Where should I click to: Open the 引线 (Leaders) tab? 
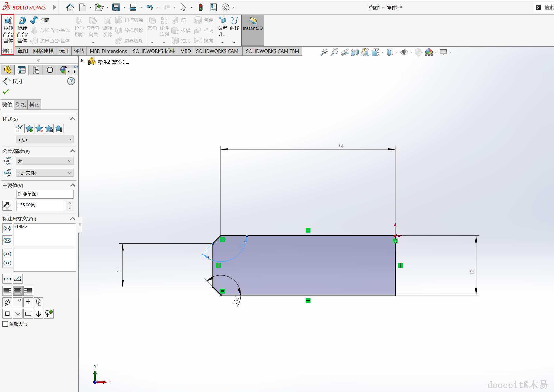(x=21, y=105)
